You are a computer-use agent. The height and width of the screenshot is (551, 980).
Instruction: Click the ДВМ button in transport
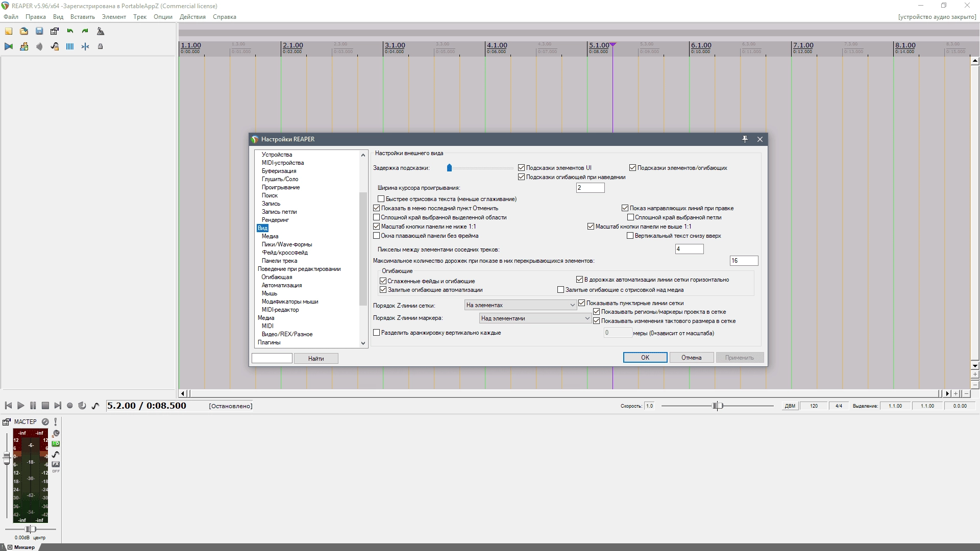pyautogui.click(x=790, y=406)
